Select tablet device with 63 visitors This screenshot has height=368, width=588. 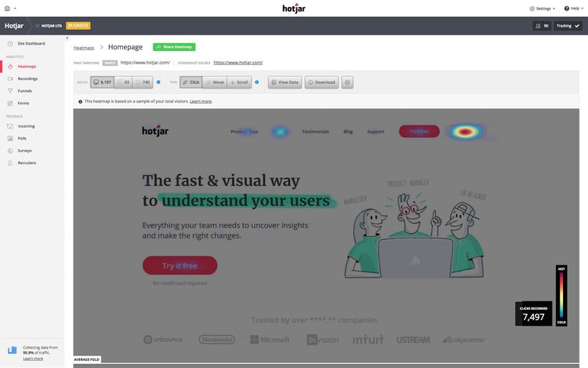point(123,82)
